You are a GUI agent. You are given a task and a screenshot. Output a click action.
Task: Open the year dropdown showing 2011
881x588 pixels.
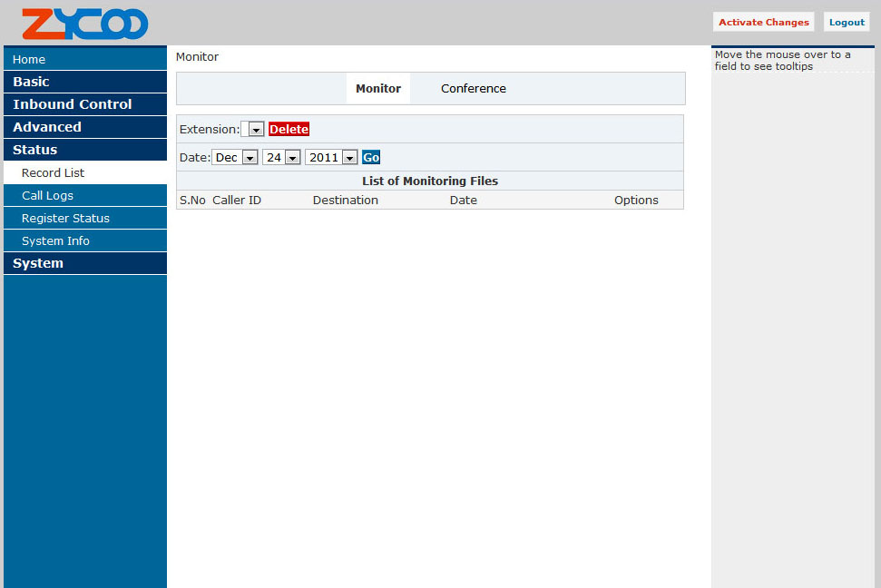[x=331, y=158]
